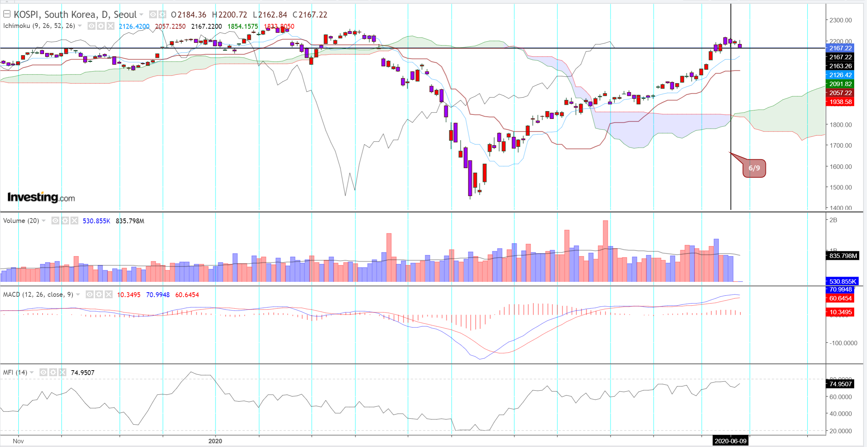Screen dimensions: 868x447
Task: Hide the Volume indicator via eye icon
Action: pos(55,221)
